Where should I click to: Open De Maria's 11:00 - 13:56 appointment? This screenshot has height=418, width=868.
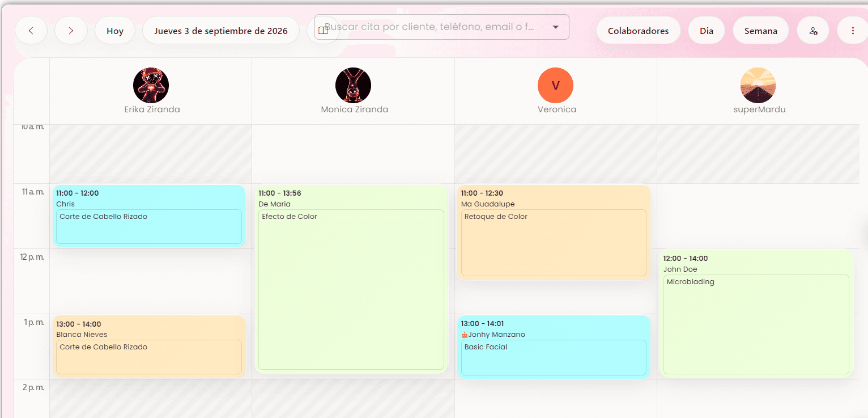pos(351,279)
